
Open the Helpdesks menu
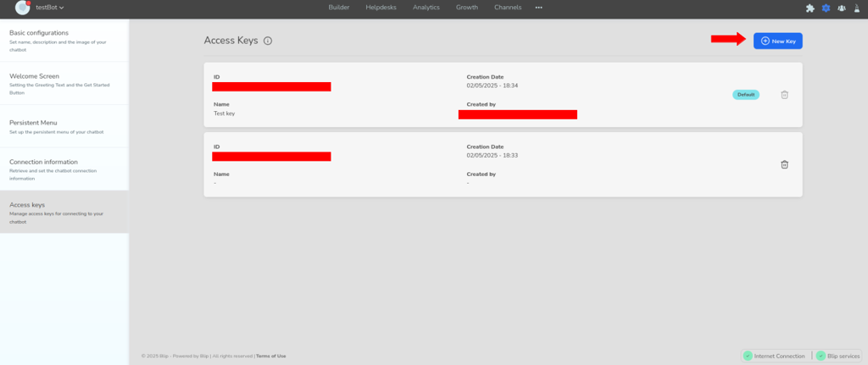coord(381,8)
